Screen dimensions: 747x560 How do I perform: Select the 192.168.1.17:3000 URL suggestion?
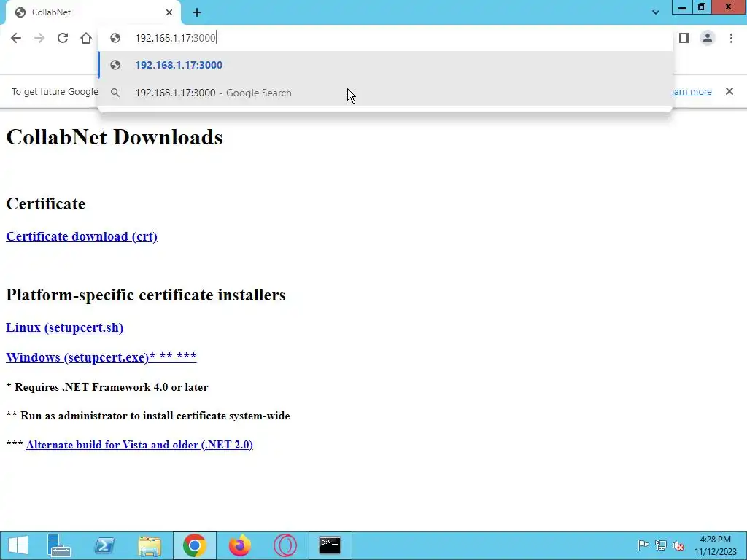[385, 65]
